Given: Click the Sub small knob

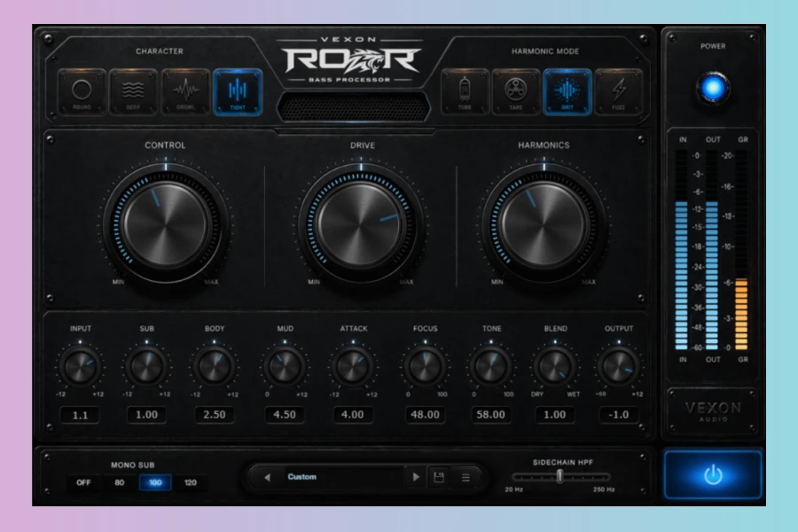Looking at the screenshot, I should click(146, 366).
